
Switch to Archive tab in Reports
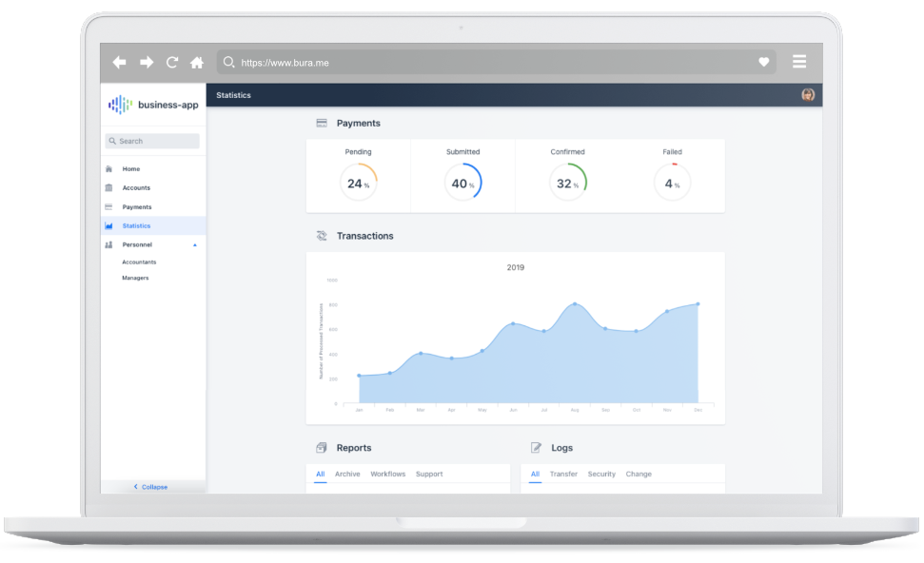point(347,474)
